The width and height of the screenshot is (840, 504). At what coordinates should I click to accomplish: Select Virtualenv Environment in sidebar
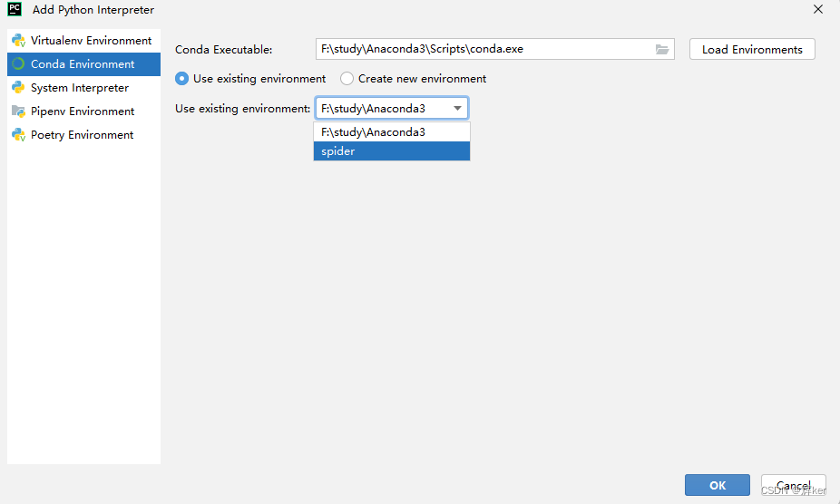(x=83, y=41)
